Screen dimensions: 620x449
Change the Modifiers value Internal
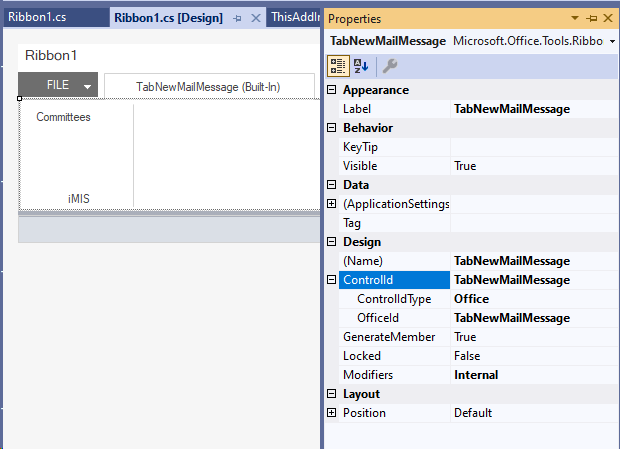(533, 375)
